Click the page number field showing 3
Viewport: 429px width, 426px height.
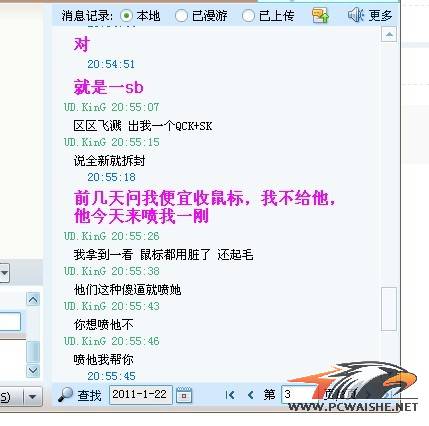(x=297, y=394)
